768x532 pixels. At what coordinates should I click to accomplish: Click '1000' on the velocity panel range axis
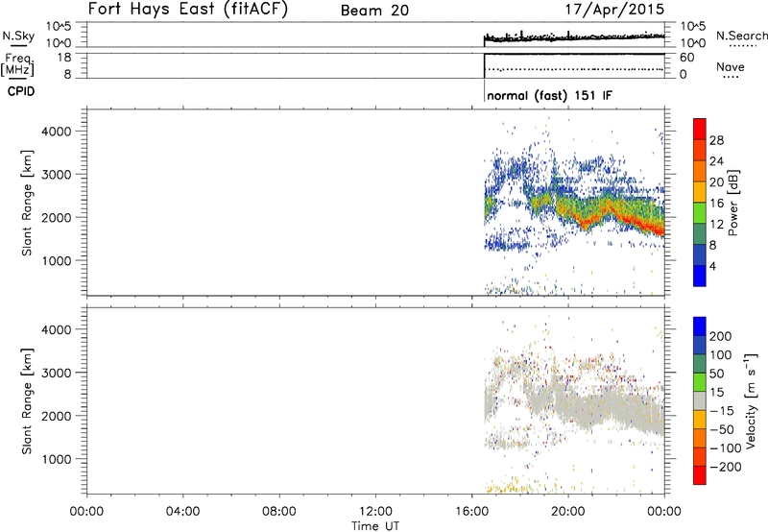pos(56,459)
